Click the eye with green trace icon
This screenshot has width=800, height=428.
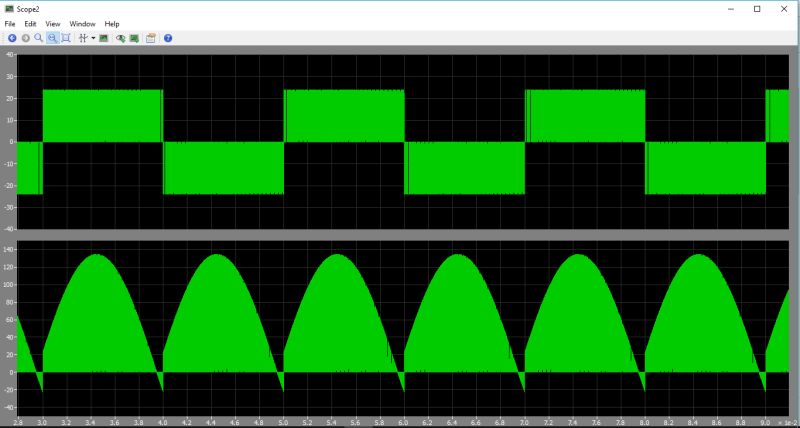click(x=121, y=38)
